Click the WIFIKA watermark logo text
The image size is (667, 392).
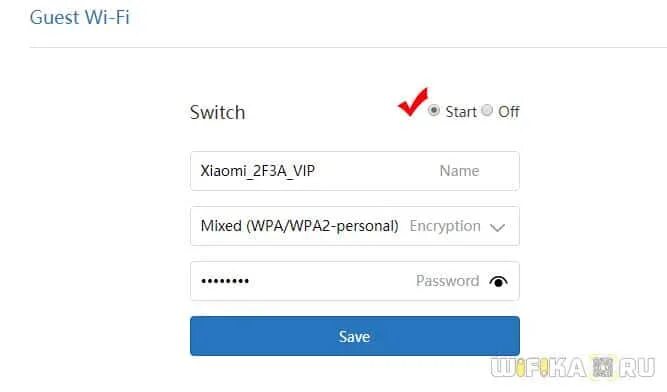538,367
